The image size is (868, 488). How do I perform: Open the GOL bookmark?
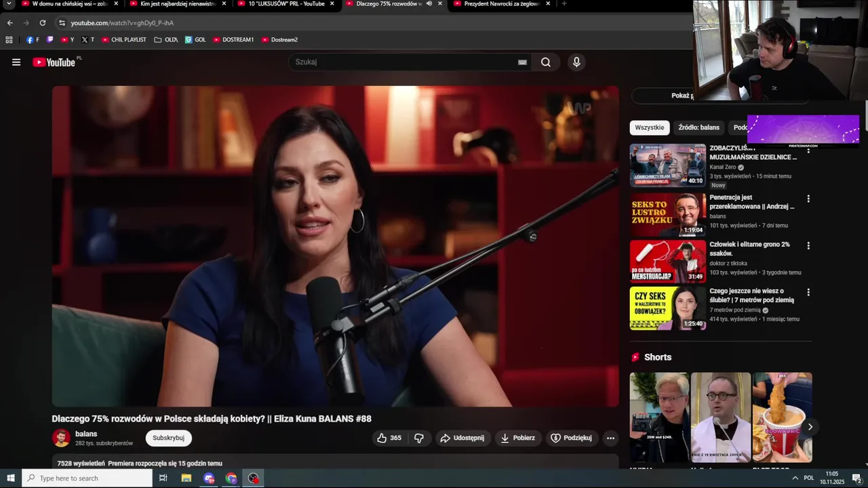click(x=195, y=39)
